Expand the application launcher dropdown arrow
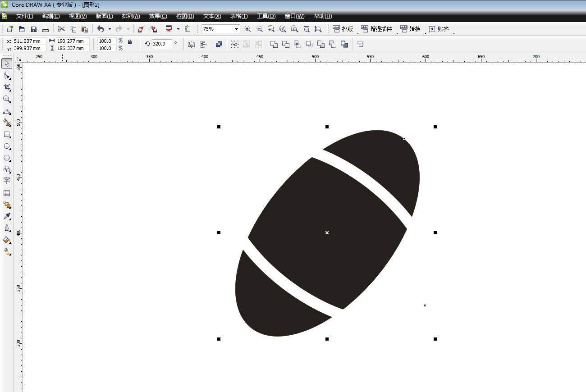The height and width of the screenshot is (392, 586). pyautogui.click(x=178, y=29)
